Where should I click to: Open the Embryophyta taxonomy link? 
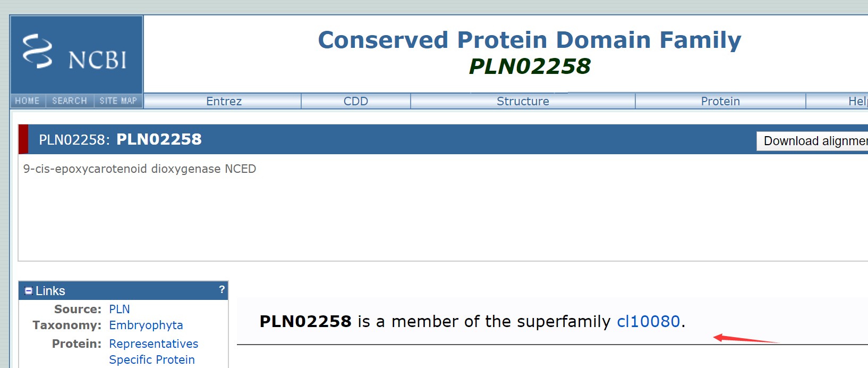[x=146, y=325]
